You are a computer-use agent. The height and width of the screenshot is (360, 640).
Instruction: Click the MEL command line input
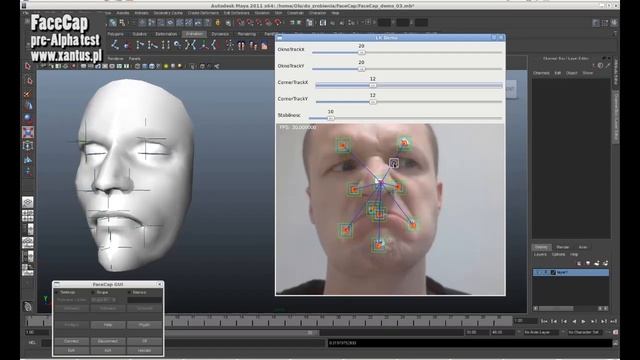click(183, 343)
